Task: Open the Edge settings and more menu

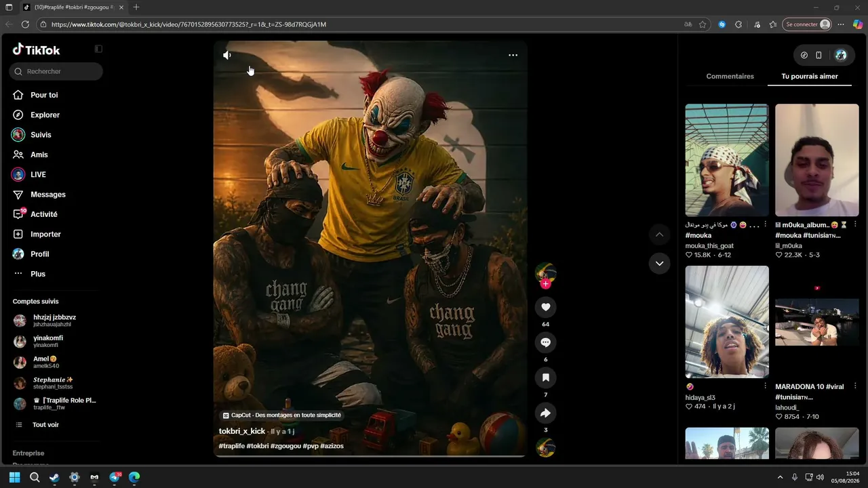Action: (x=841, y=24)
